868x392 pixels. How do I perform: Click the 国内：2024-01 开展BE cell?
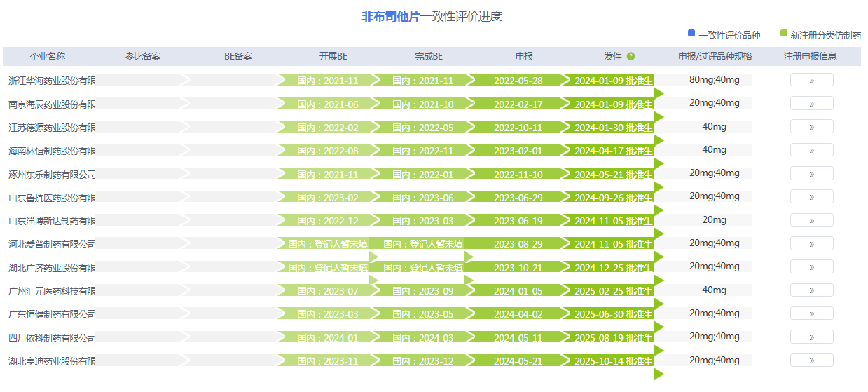click(x=327, y=338)
